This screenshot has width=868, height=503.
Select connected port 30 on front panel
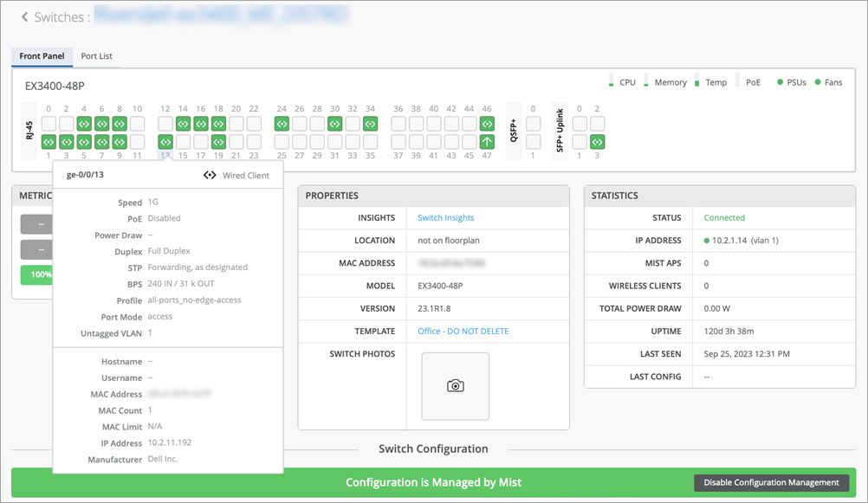pyautogui.click(x=334, y=124)
